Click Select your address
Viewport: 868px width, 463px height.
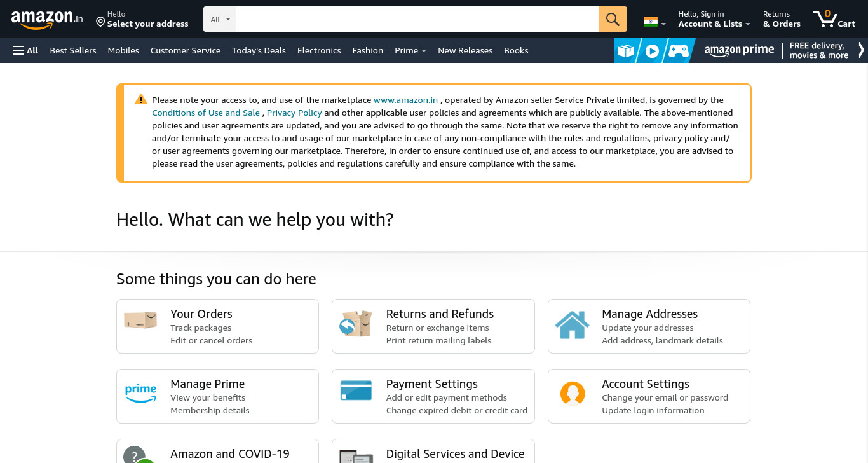pos(148,24)
